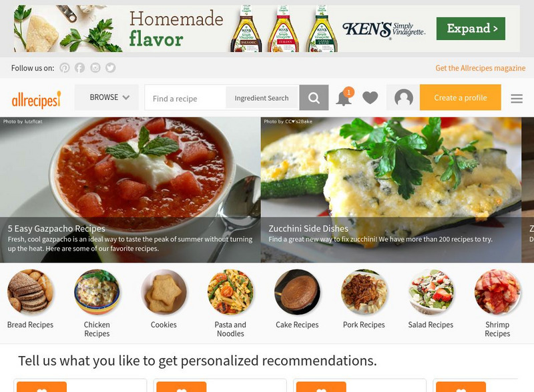Click the user profile avatar icon
The width and height of the screenshot is (534, 392).
[x=404, y=98]
